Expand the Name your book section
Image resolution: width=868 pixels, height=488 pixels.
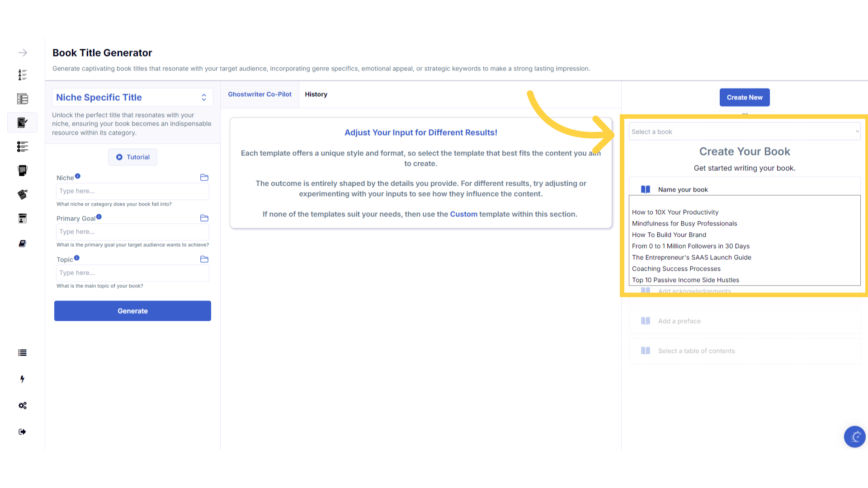683,189
